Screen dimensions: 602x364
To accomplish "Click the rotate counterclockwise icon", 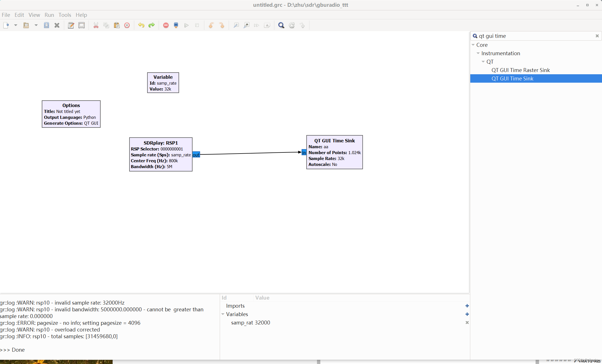I will [211, 25].
